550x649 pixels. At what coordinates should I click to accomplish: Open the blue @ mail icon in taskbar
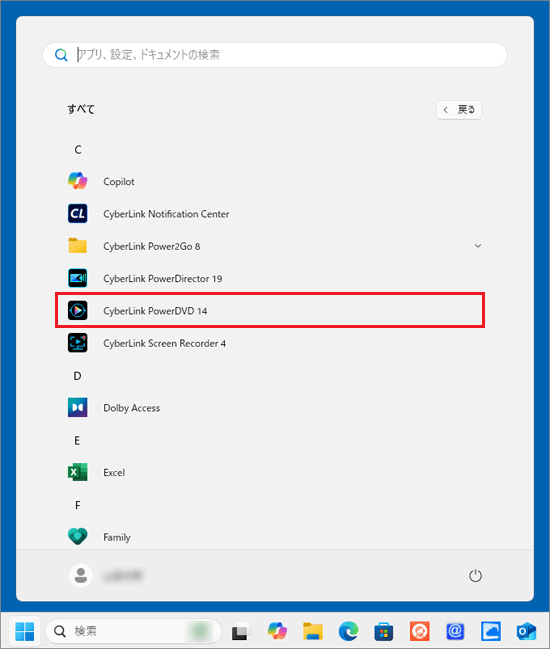pyautogui.click(x=455, y=631)
